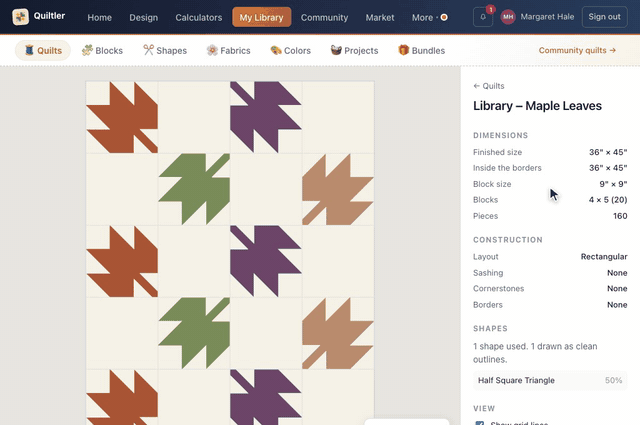
Task: Click the Blocks value 4 × 5 (20)
Action: pyautogui.click(x=608, y=200)
